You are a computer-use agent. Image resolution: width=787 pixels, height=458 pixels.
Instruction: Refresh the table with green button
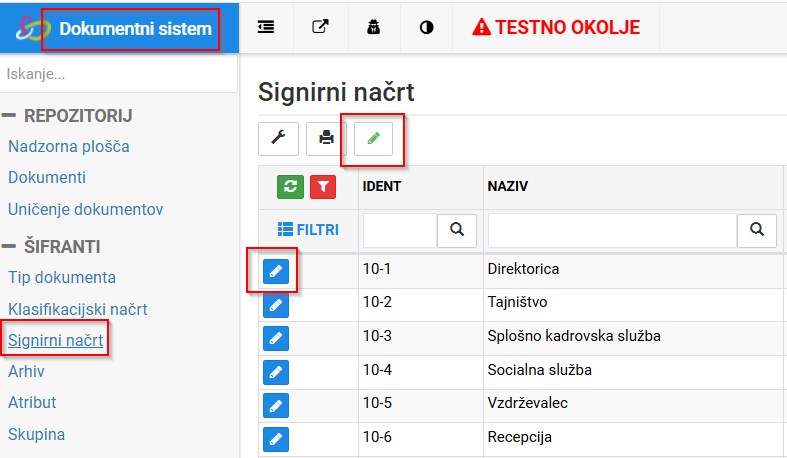coord(291,187)
